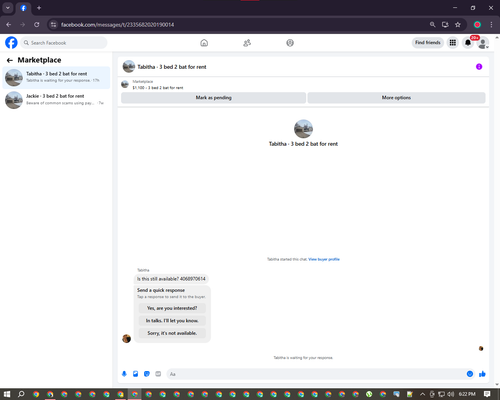Image resolution: width=500 pixels, height=400 pixels.
Task: Attach a photo or file to the message
Action: (x=135, y=374)
